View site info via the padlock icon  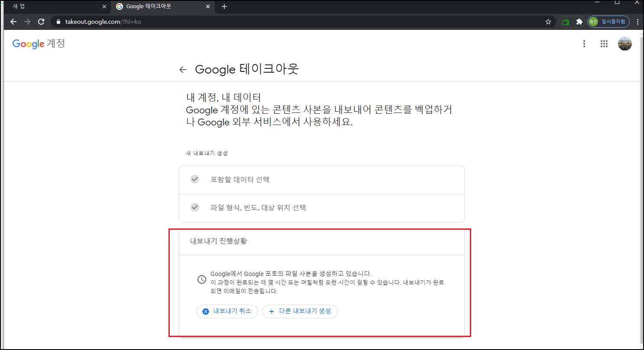coord(59,22)
